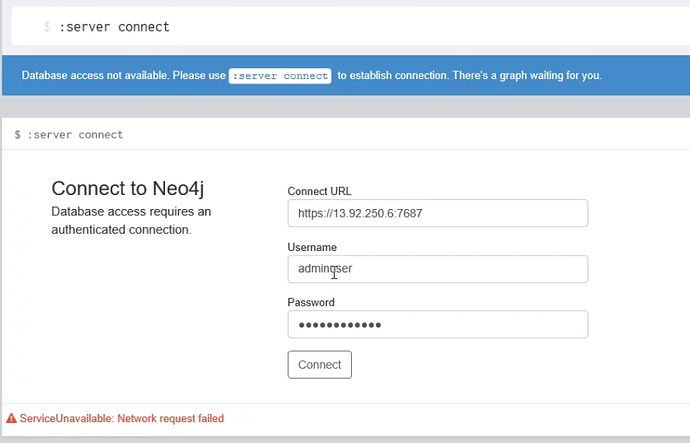Click the 'Connect to Neo4j' heading
The image size is (690, 443).
(128, 188)
